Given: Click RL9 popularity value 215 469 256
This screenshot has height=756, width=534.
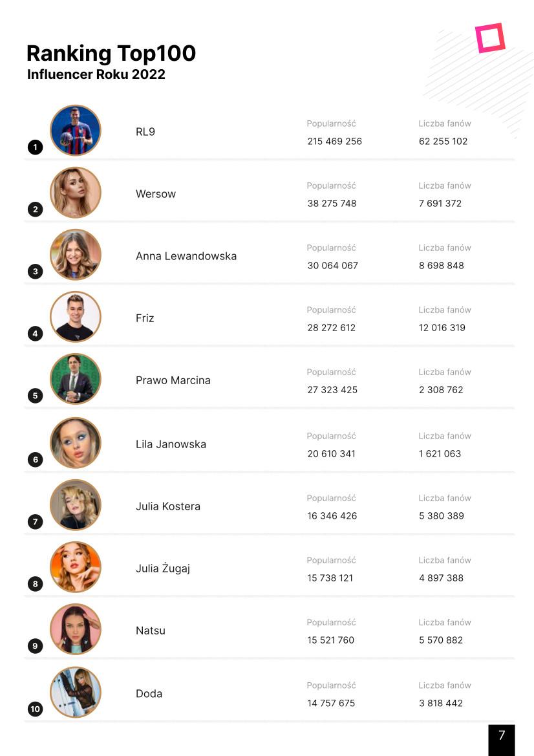Looking at the screenshot, I should [x=334, y=141].
